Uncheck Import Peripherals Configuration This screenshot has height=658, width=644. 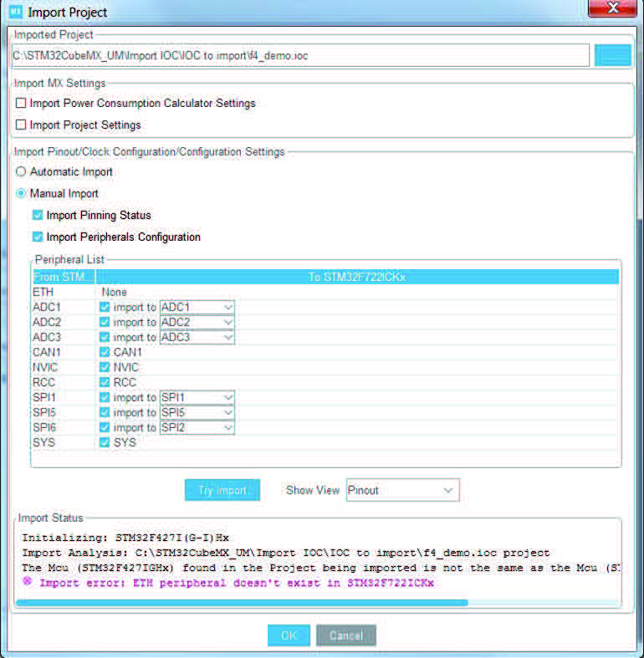coord(38,237)
